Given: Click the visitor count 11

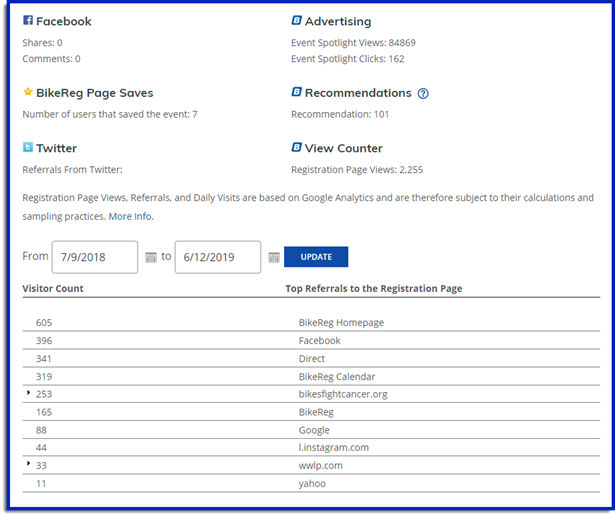Looking at the screenshot, I should pyautogui.click(x=41, y=484).
